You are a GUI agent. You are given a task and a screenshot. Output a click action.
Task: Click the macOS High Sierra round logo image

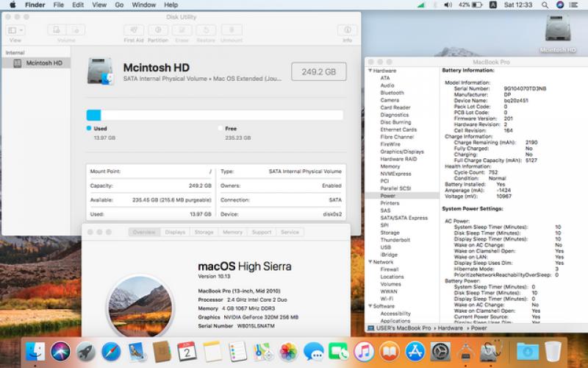point(140,307)
